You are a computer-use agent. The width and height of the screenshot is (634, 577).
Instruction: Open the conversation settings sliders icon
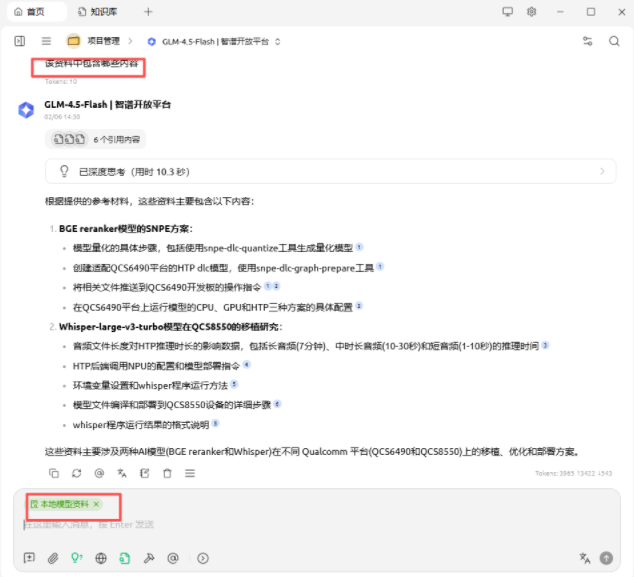coord(587,41)
